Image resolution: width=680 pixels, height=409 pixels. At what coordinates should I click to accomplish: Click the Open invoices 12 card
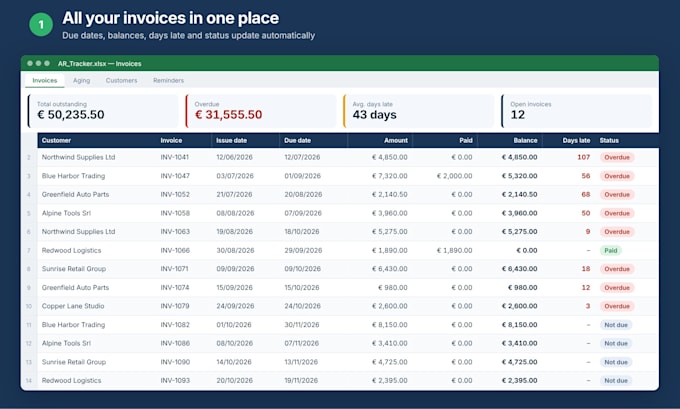coord(577,111)
